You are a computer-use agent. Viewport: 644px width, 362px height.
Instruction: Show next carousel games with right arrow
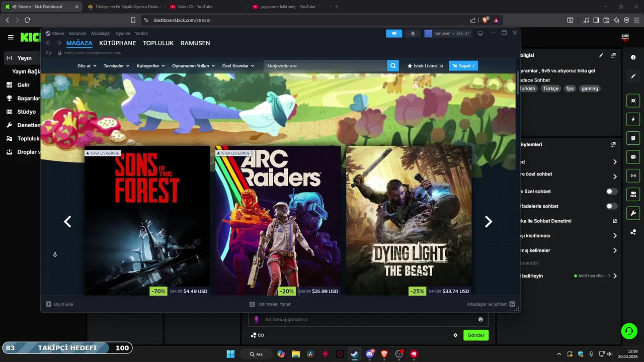pyautogui.click(x=488, y=221)
